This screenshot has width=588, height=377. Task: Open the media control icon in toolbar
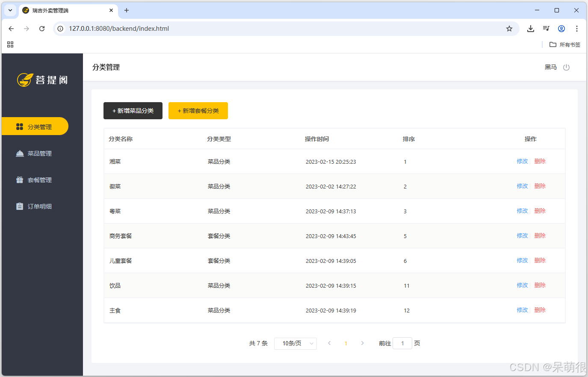coord(546,29)
